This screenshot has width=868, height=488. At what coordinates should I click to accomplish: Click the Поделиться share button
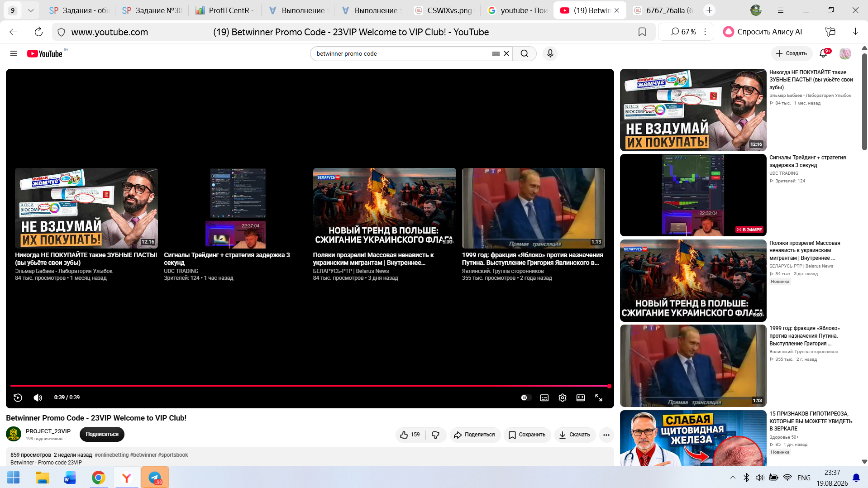point(475,435)
